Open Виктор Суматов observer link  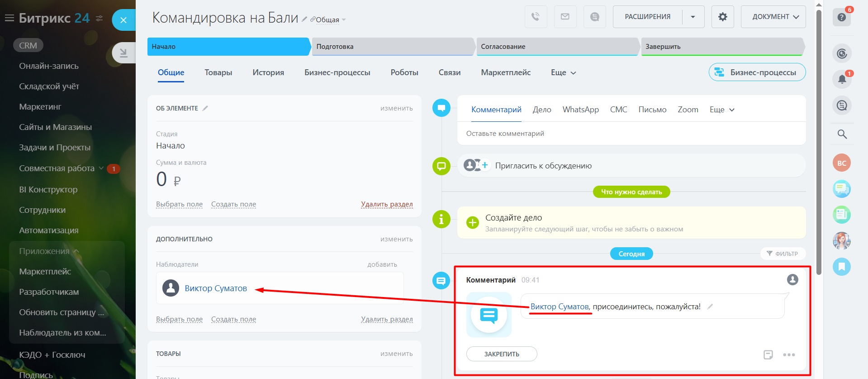point(216,288)
